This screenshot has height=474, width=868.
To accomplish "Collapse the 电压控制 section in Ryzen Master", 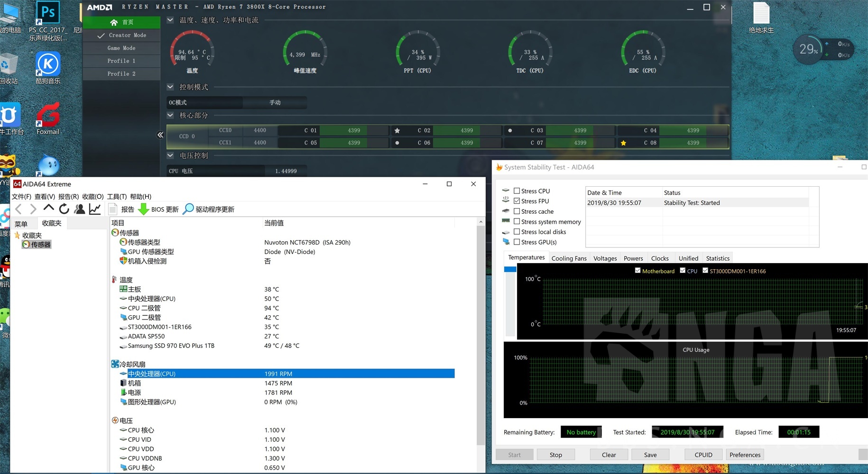I will 170,155.
